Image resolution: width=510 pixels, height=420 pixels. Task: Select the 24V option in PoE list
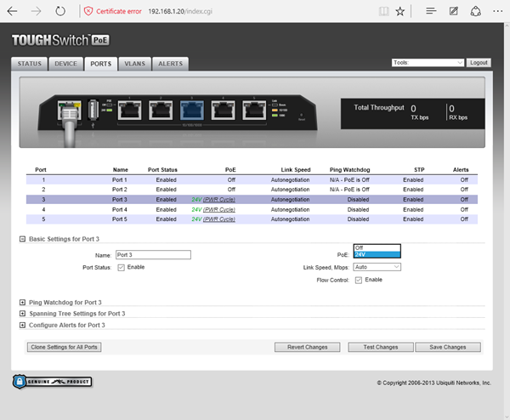click(x=376, y=254)
